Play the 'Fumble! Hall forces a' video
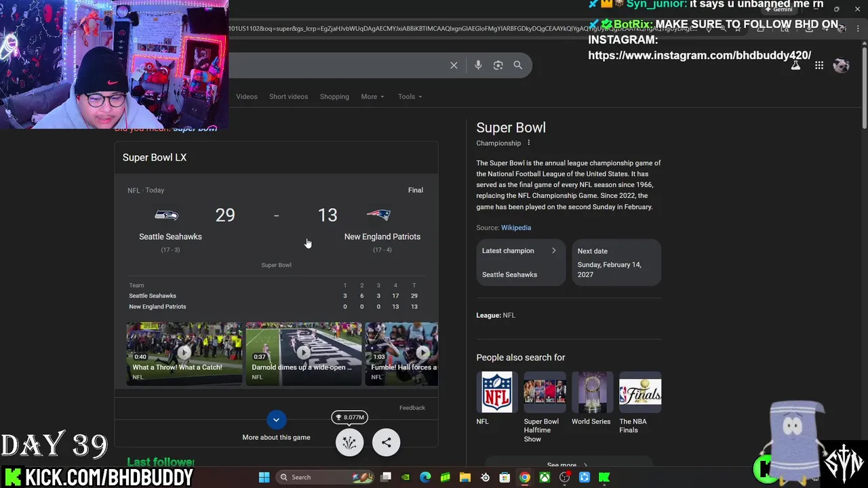This screenshot has height=488, width=868. (402, 354)
